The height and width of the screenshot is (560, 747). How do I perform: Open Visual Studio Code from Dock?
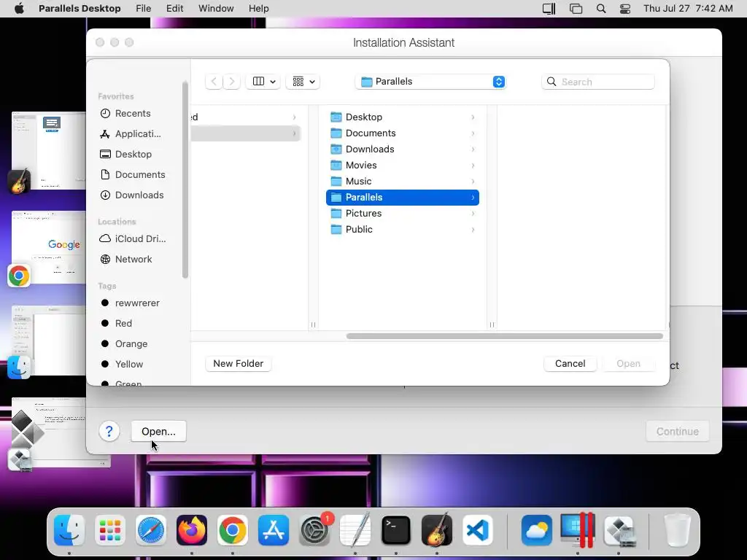click(x=477, y=530)
